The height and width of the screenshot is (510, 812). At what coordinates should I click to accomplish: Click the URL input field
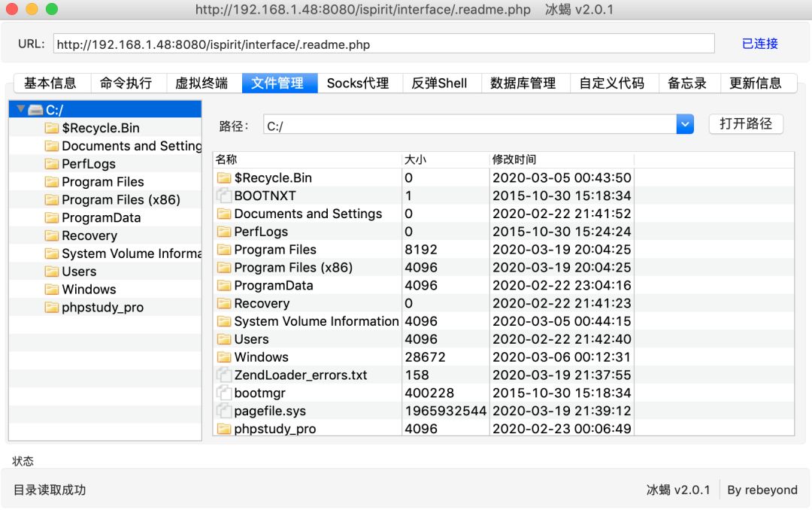(383, 44)
